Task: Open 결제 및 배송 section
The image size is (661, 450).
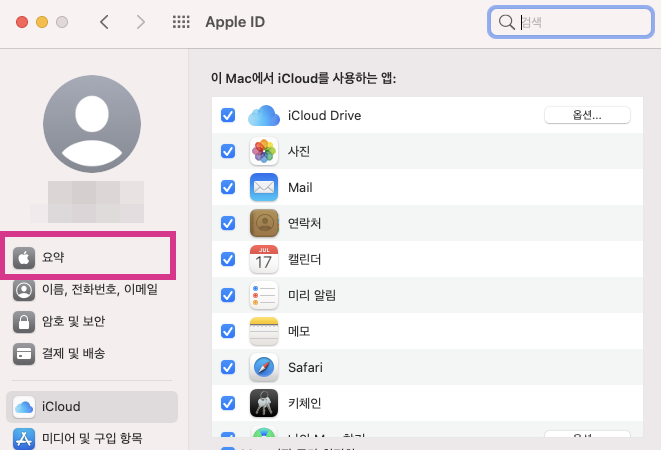Action: 92,354
